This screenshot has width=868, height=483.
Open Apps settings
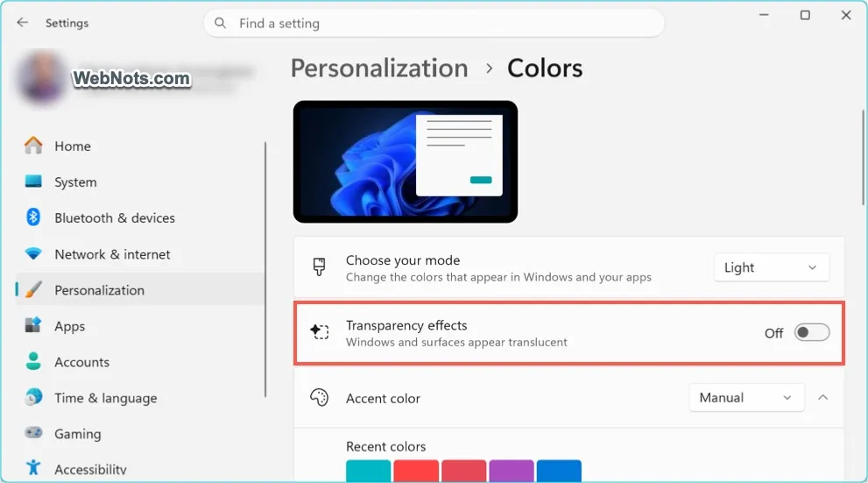click(x=140, y=326)
